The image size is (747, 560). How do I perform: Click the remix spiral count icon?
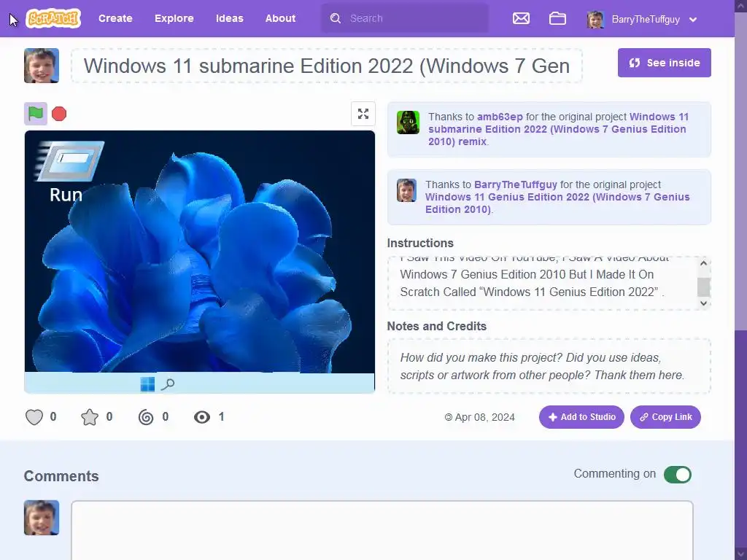pyautogui.click(x=146, y=417)
